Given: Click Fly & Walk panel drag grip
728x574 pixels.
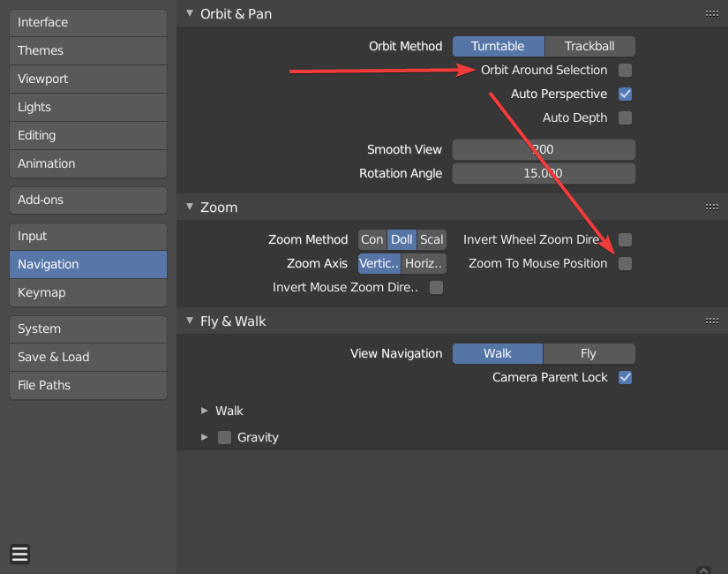Looking at the screenshot, I should click(711, 321).
